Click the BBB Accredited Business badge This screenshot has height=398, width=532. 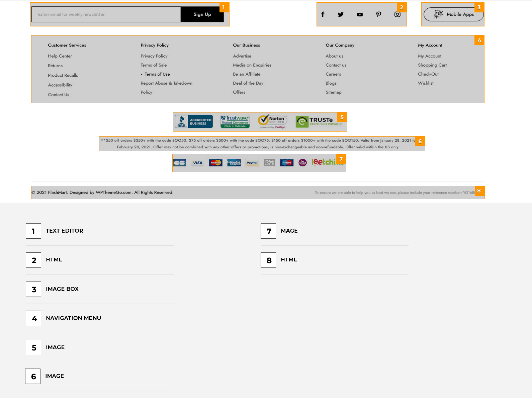pyautogui.click(x=194, y=122)
